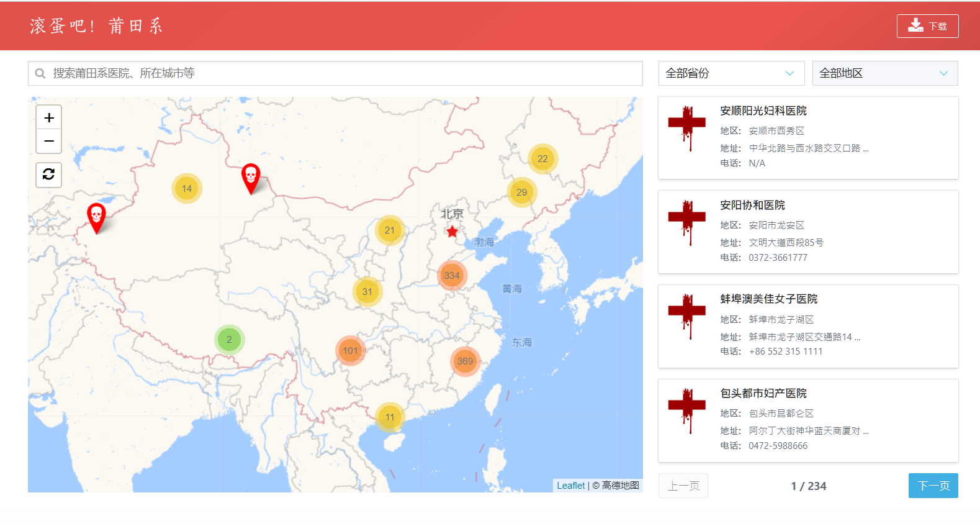This screenshot has height=526, width=980.
Task: Click the region text 安顺市西秀区
Action: click(x=776, y=131)
